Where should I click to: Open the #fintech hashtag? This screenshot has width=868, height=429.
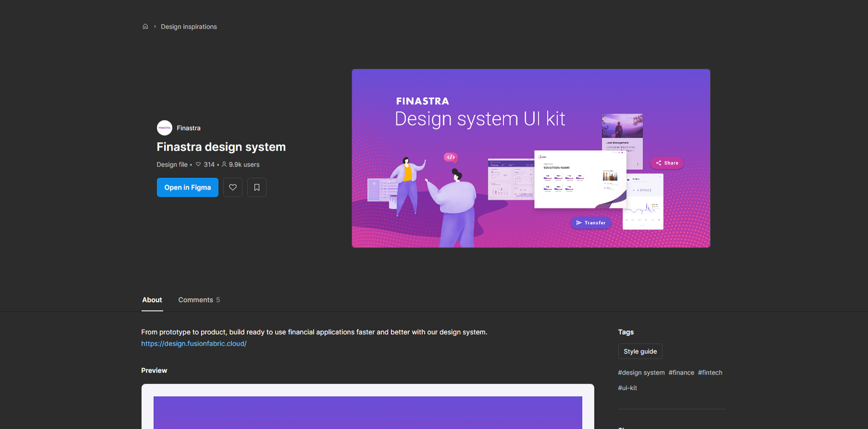pyautogui.click(x=710, y=372)
